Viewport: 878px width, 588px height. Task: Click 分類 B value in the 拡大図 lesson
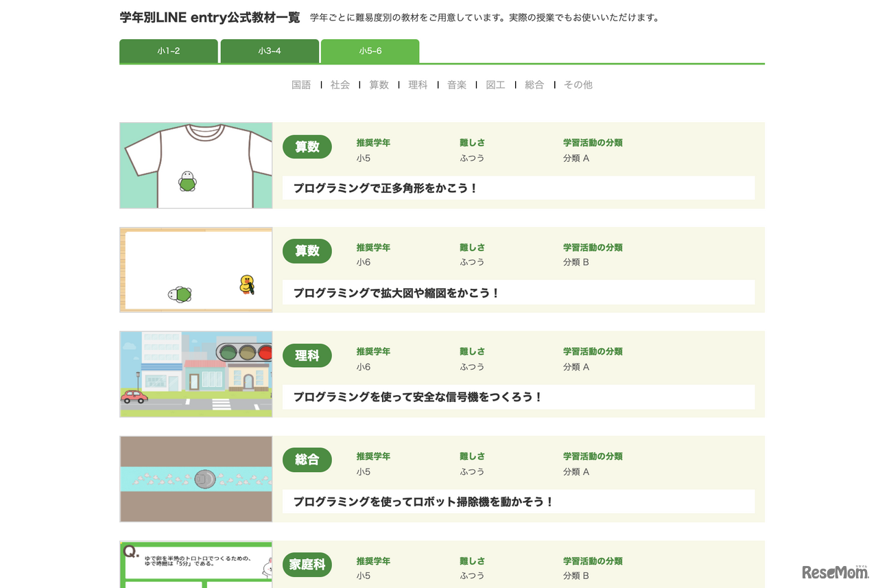(x=576, y=262)
